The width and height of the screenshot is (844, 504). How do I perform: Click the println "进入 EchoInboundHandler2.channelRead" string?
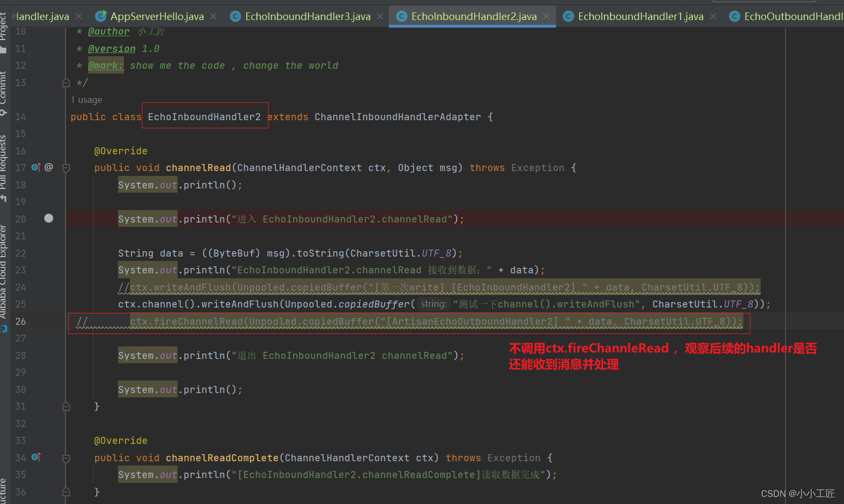(x=342, y=219)
